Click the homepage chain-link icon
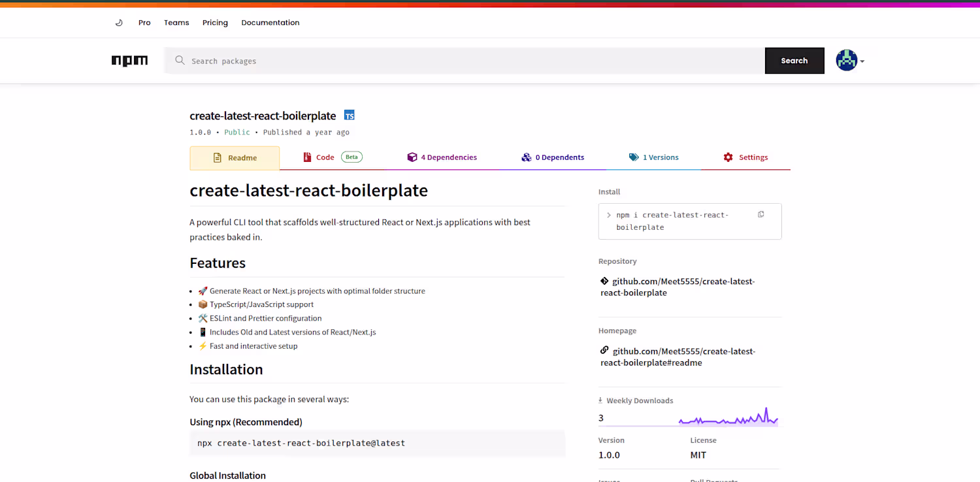 click(x=604, y=351)
